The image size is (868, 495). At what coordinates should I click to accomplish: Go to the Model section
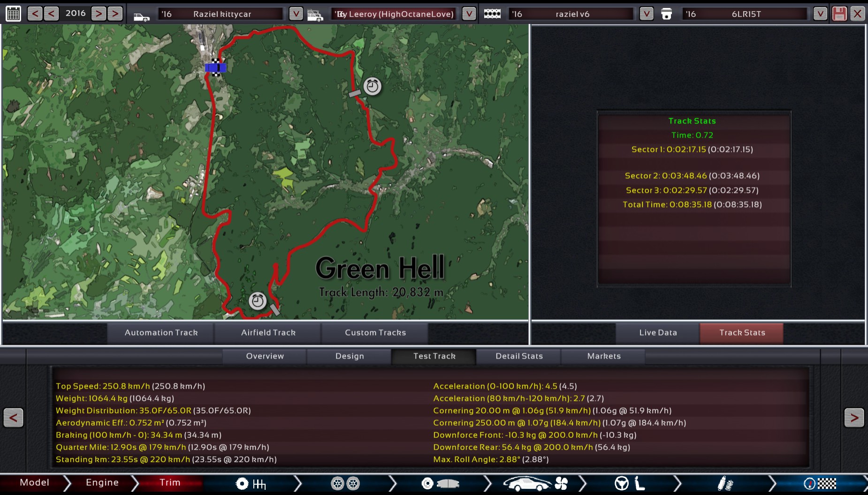point(34,483)
